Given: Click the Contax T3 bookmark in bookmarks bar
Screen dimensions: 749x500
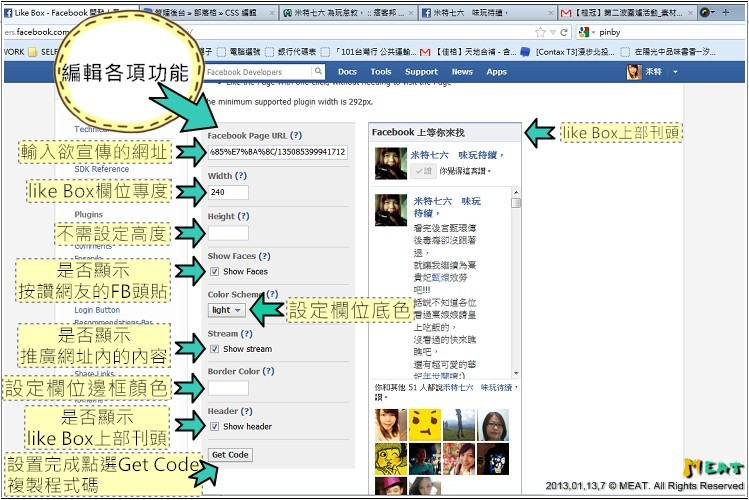Looking at the screenshot, I should tap(568, 52).
